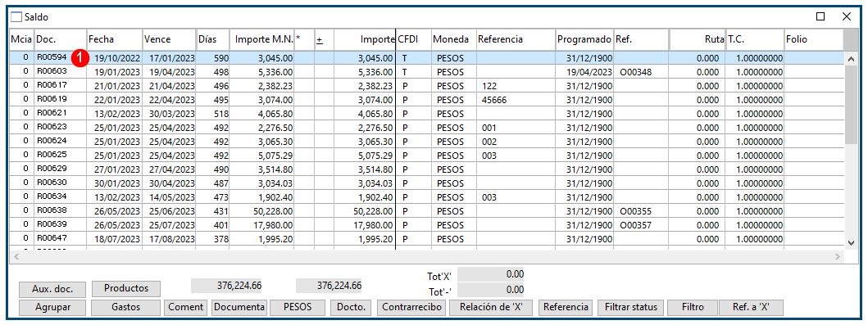Click the Días column header
The width and height of the screenshot is (868, 325).
click(x=212, y=39)
